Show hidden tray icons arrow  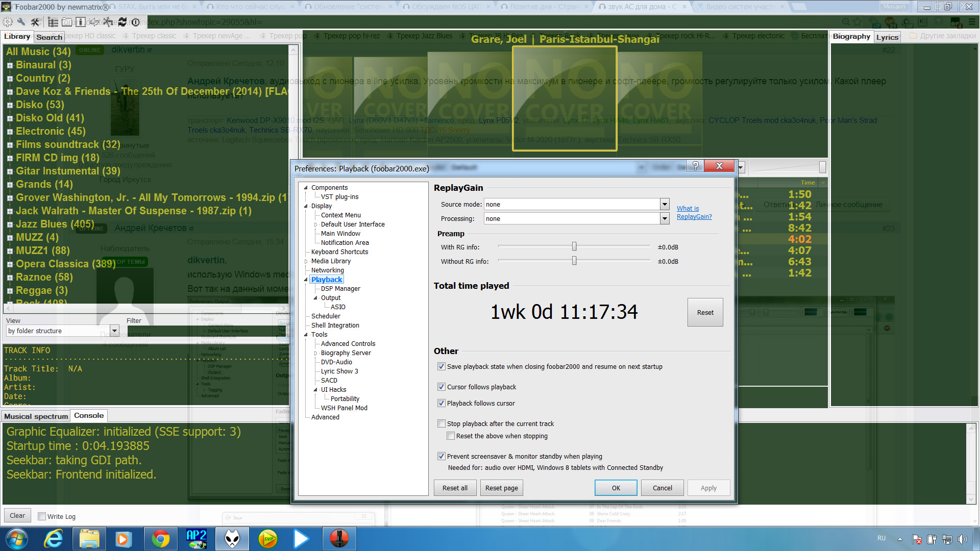pos(900,539)
